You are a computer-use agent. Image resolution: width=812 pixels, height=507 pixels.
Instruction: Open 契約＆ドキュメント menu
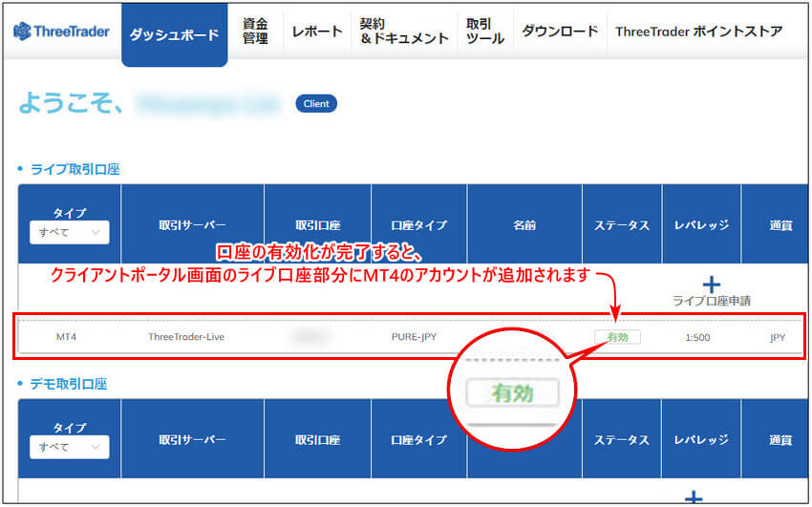404,32
